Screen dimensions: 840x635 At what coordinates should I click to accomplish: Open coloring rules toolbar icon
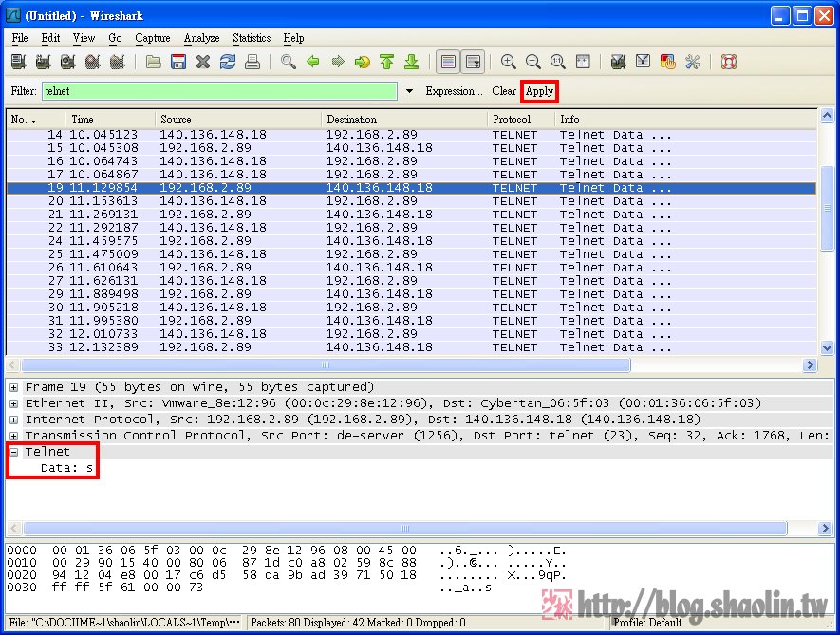coord(667,62)
